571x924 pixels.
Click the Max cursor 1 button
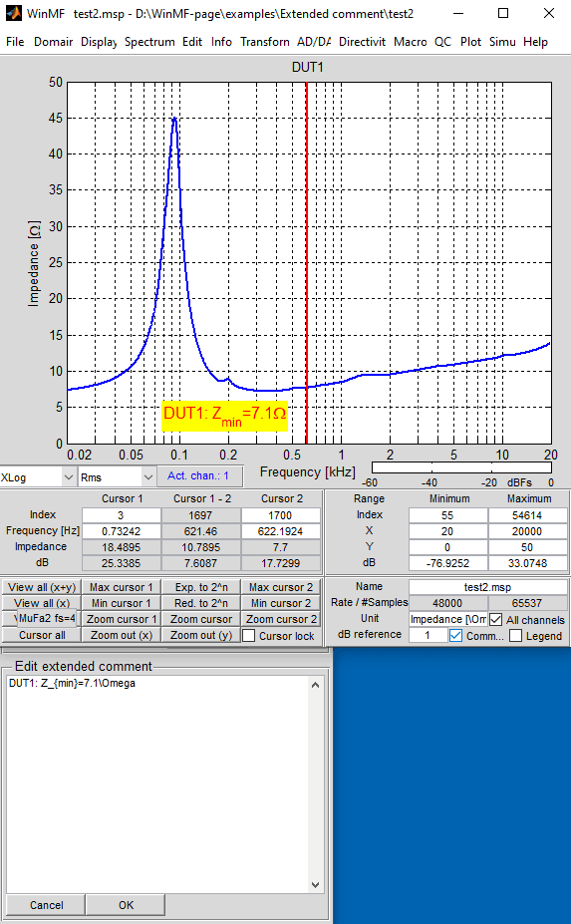[x=122, y=587]
